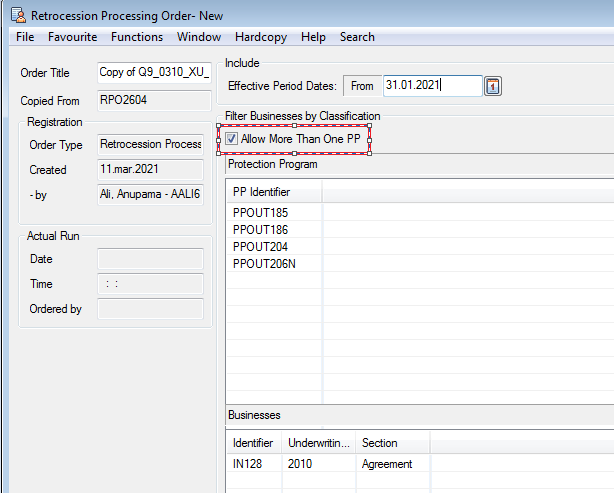Open the Functions menu
The height and width of the screenshot is (493, 614).
137,37
